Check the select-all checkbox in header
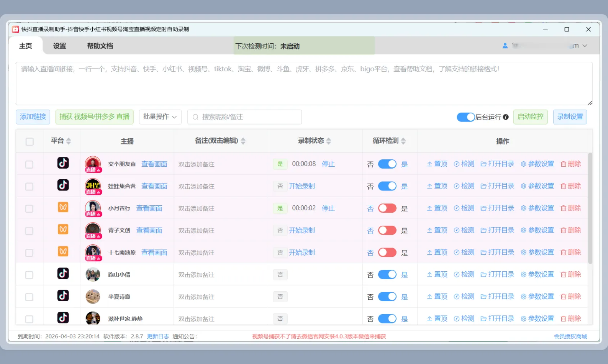 [29, 141]
